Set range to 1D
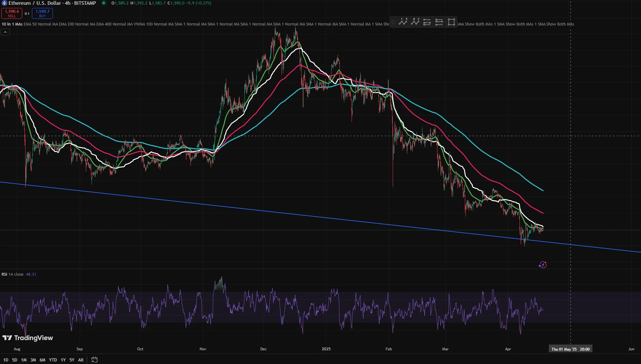Viewport: 641px width, 364px height. [6, 360]
